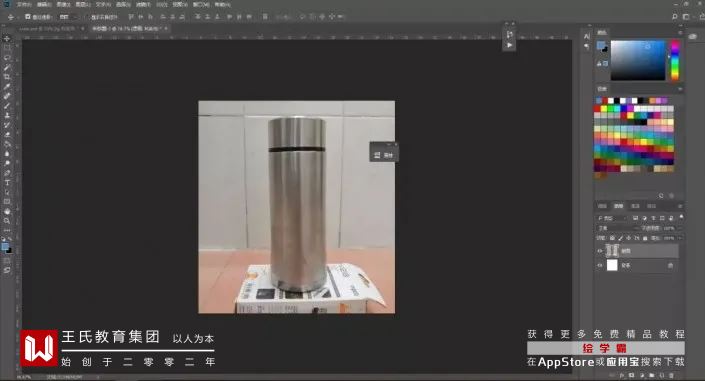Select the Lasso tool
705x381 pixels.
coord(7,58)
